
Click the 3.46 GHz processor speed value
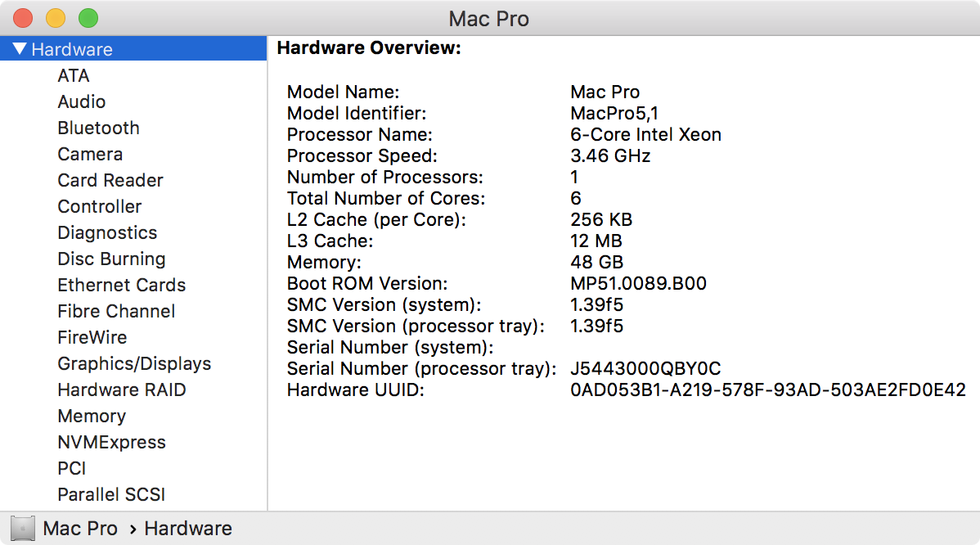point(610,156)
